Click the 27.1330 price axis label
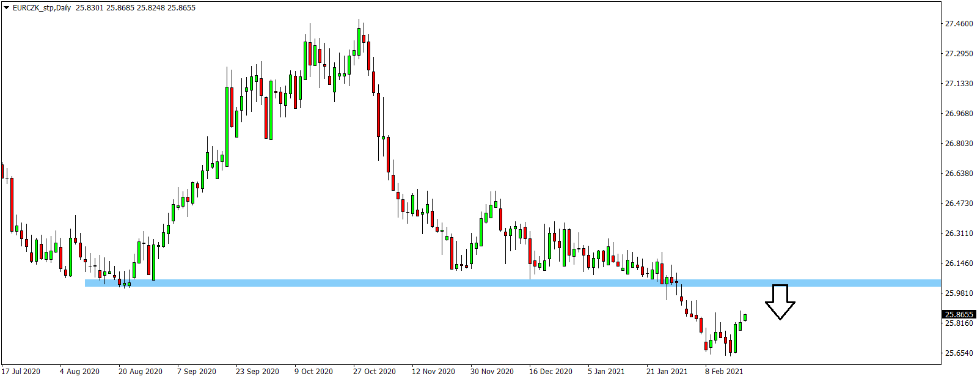 click(x=959, y=84)
